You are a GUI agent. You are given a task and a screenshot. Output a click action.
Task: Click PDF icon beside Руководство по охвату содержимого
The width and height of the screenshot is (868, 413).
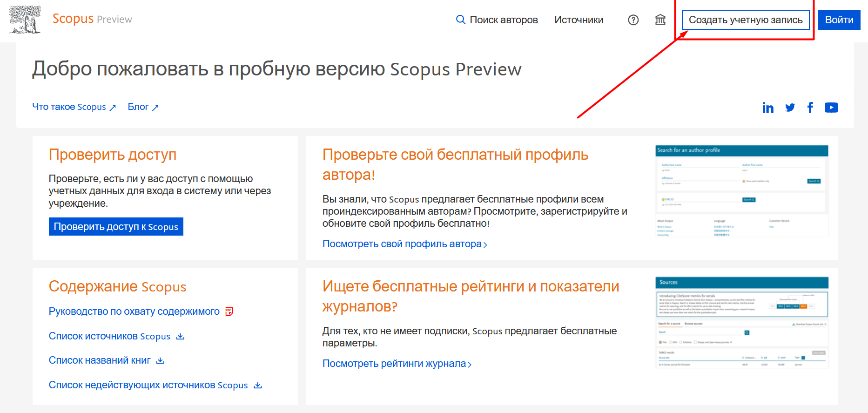[x=229, y=311]
